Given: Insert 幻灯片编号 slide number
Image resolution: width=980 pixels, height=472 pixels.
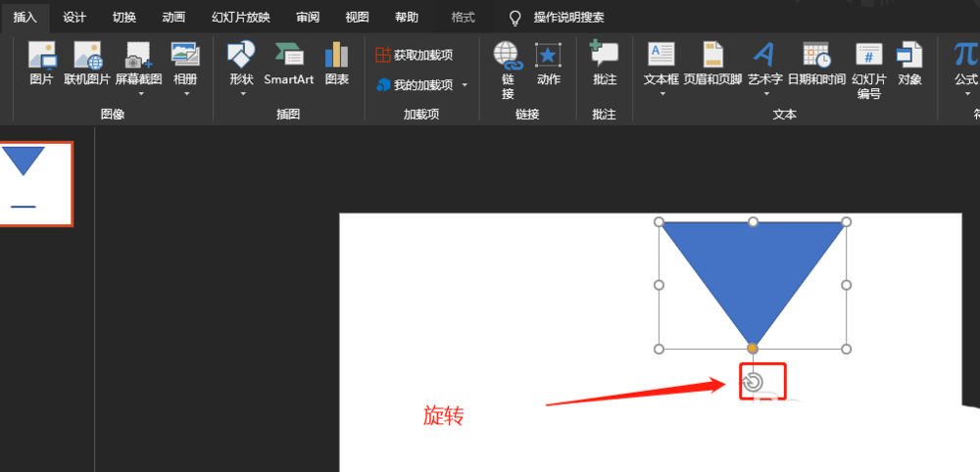Looking at the screenshot, I should pos(868,70).
